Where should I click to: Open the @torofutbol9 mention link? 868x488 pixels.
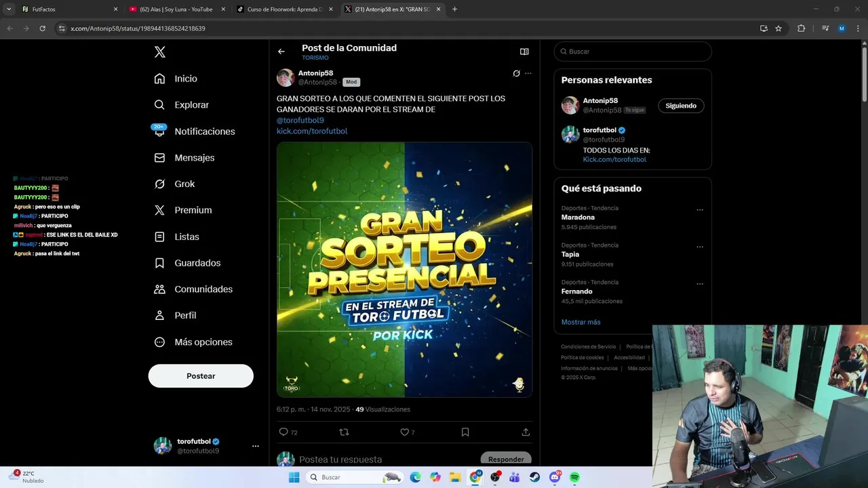(x=300, y=120)
